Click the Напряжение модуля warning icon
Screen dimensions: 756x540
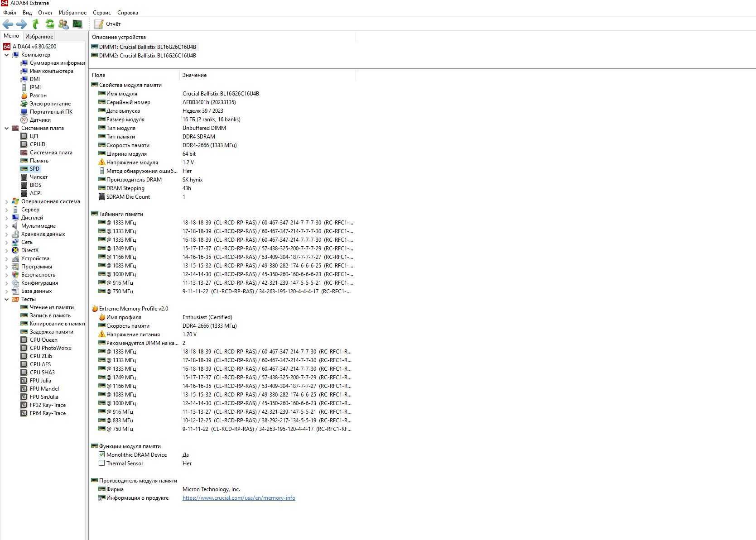pos(102,162)
